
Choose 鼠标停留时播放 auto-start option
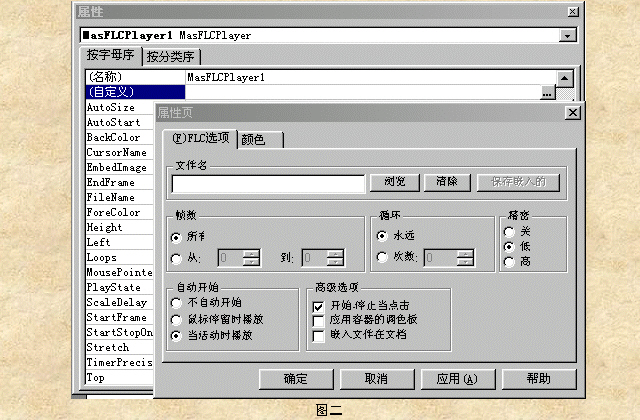click(177, 319)
